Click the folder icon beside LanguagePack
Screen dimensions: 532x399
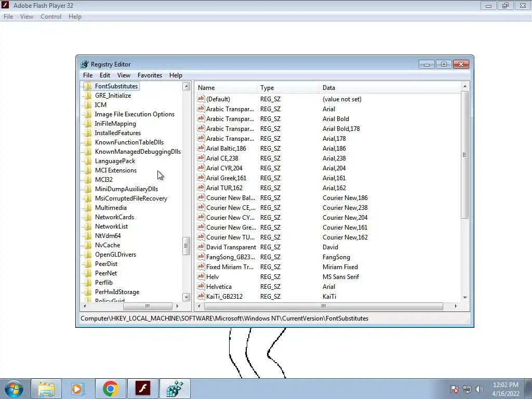pos(88,161)
